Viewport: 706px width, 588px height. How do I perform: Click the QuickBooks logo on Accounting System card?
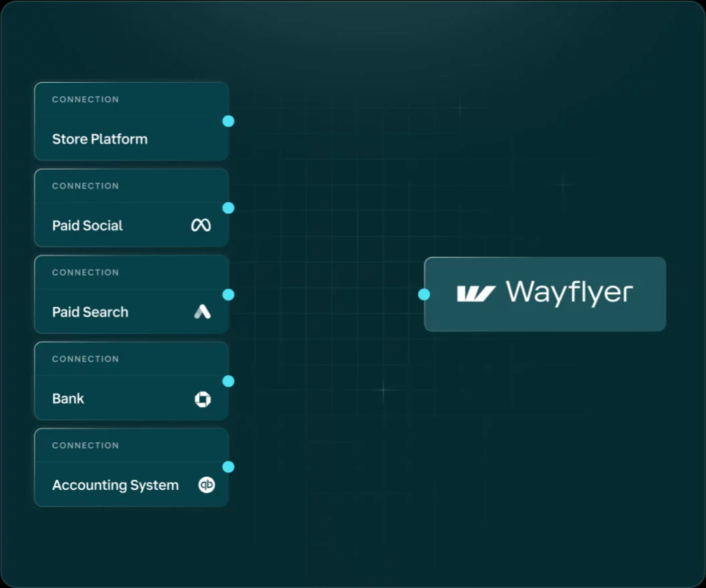click(207, 484)
